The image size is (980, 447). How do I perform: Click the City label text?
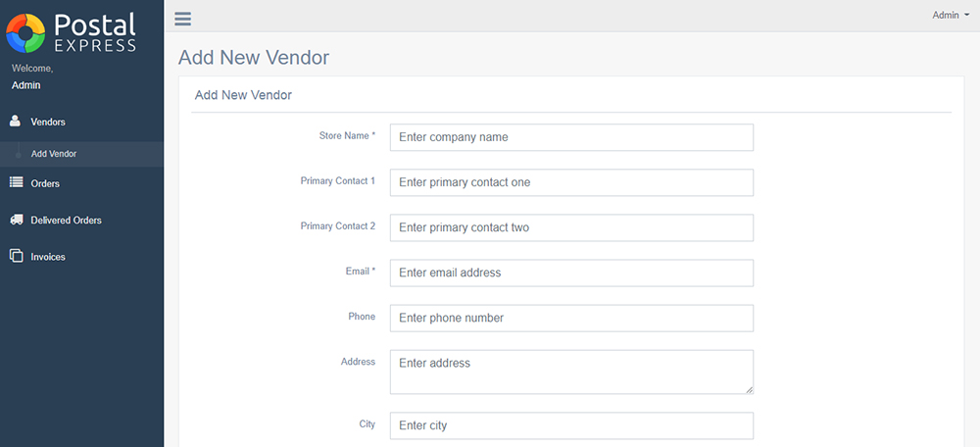(x=367, y=423)
